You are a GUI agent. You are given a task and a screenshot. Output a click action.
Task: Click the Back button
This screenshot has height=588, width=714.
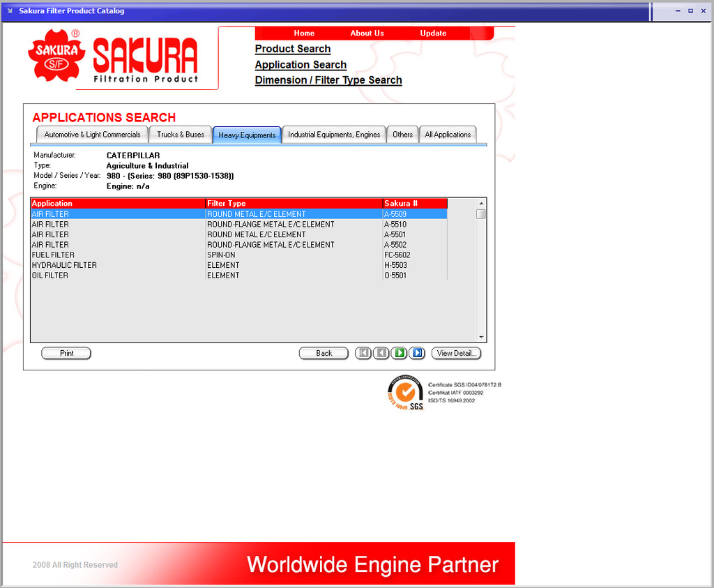point(324,354)
